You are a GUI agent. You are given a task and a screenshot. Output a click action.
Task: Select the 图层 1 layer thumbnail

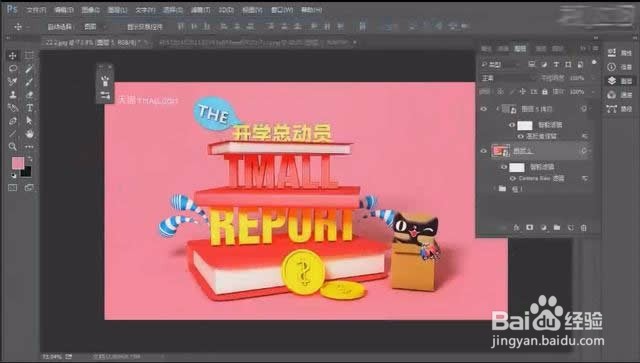(x=501, y=151)
